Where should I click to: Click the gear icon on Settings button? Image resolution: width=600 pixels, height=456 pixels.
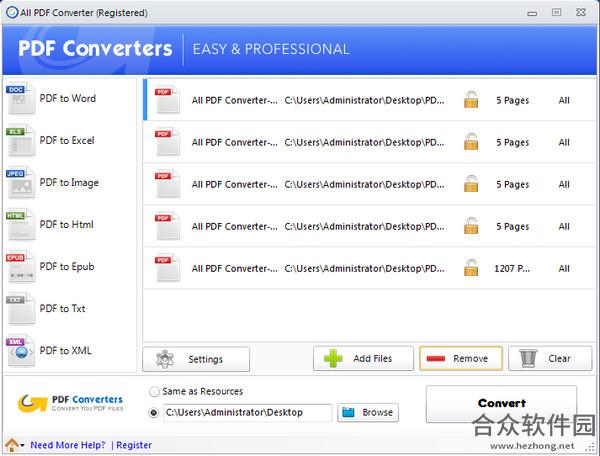click(165, 359)
